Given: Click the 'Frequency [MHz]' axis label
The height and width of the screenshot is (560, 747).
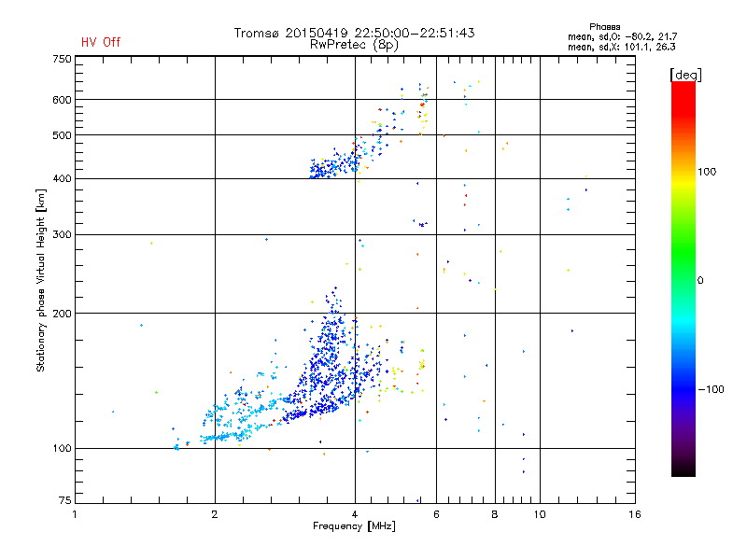Looking at the screenshot, I should pyautogui.click(x=354, y=526).
